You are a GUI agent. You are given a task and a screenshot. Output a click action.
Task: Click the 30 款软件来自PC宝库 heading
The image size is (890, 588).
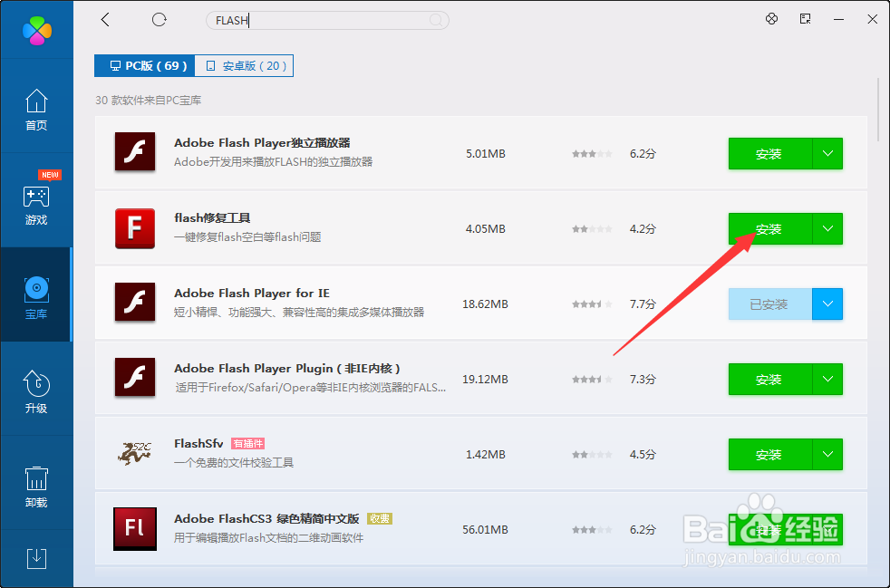click(149, 101)
